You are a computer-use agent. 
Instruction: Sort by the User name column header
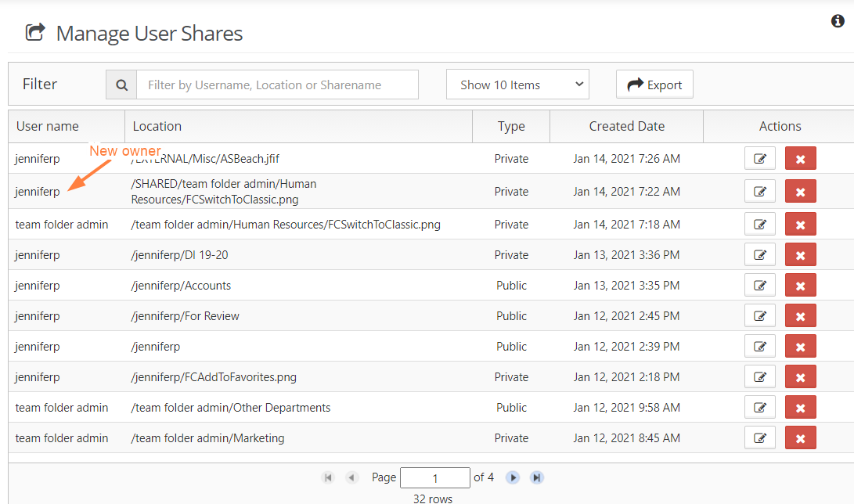click(48, 126)
